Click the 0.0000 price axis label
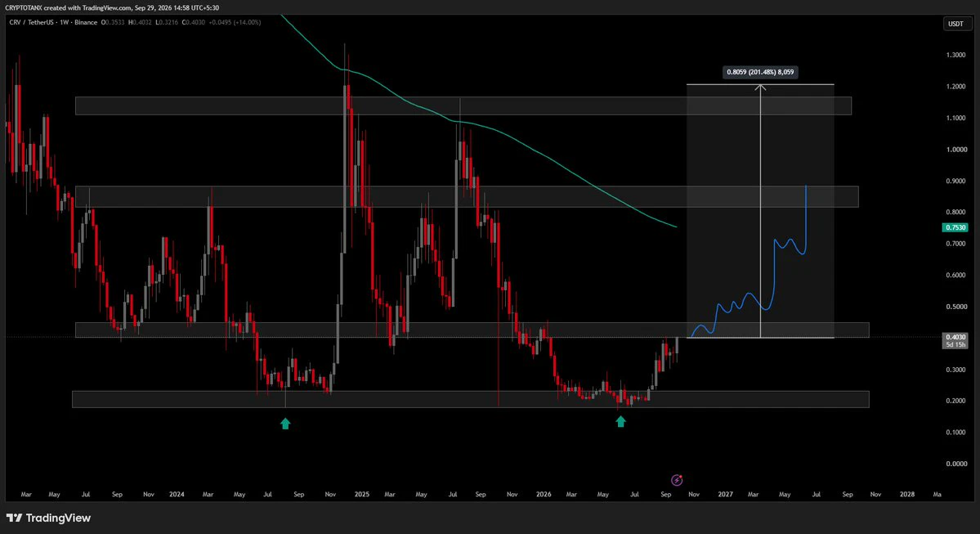 (x=956, y=464)
